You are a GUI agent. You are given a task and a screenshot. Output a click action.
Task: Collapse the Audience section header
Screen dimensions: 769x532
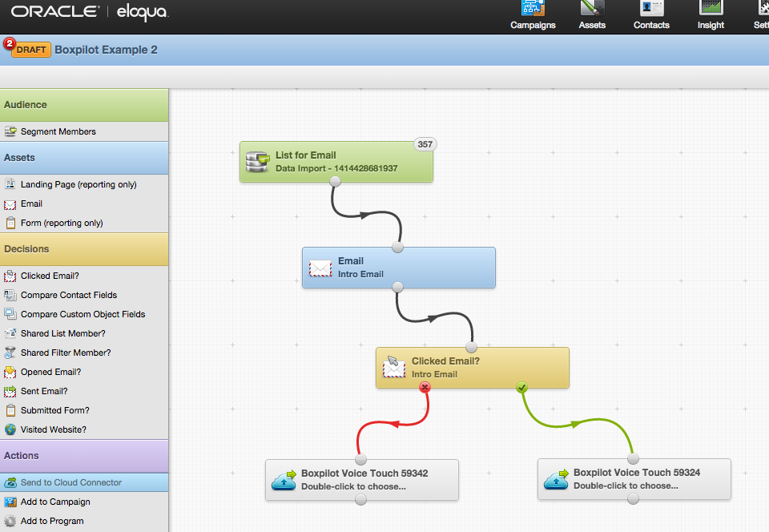[x=84, y=105]
